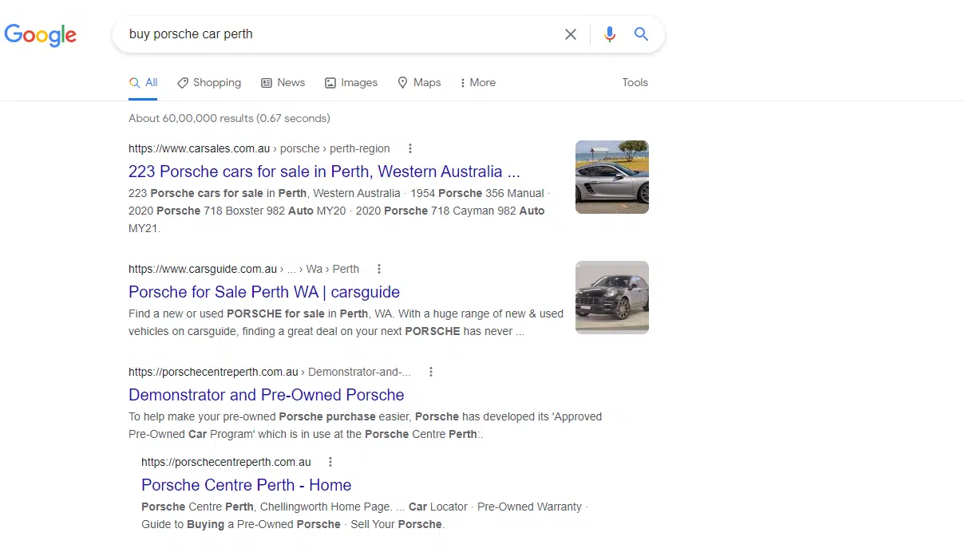
Task: Open the Tools options
Action: tap(635, 82)
